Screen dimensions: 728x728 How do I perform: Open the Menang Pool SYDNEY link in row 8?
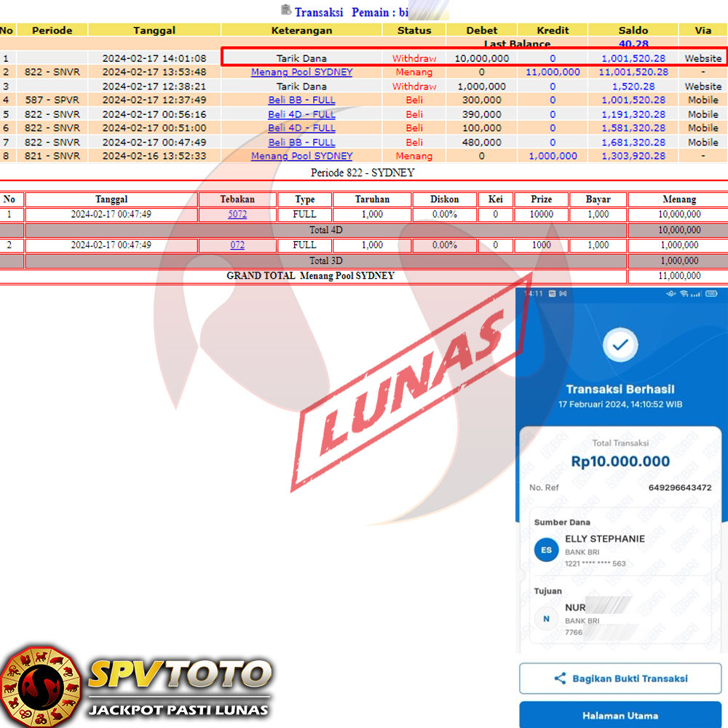[x=301, y=156]
